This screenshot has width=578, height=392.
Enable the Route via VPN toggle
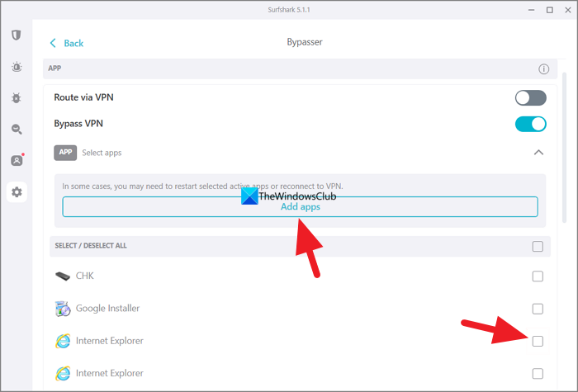coord(530,98)
